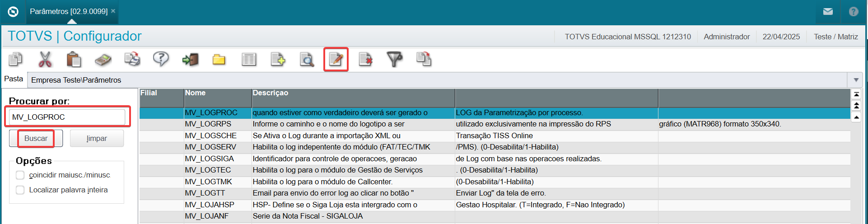Screen dimensions: 868x224
Task: Select the MV_LOGSERV row
Action: point(495,147)
